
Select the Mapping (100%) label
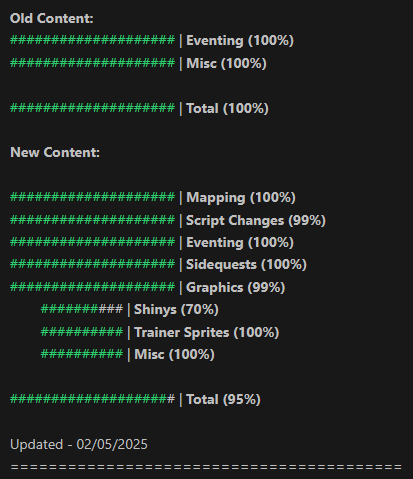click(241, 197)
